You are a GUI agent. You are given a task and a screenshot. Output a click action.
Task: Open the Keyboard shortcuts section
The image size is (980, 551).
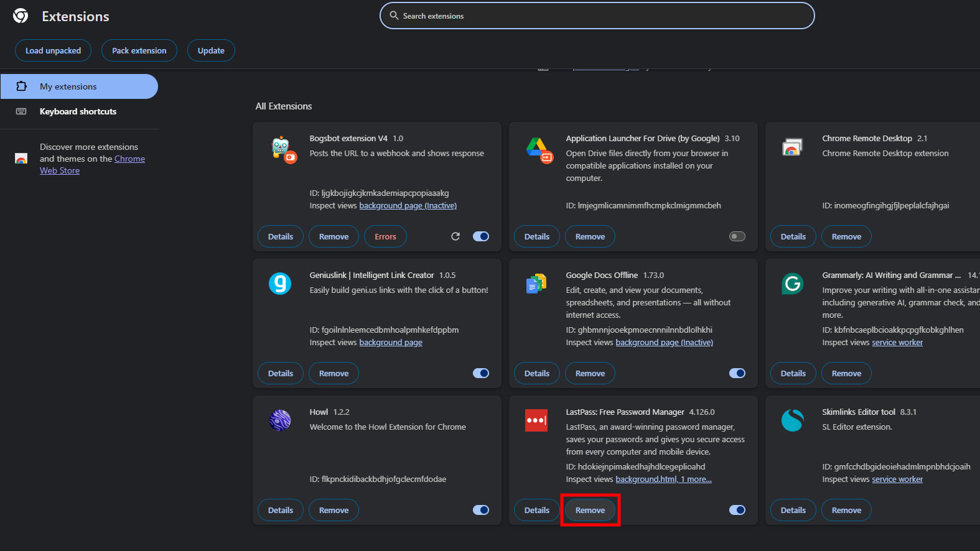(78, 111)
